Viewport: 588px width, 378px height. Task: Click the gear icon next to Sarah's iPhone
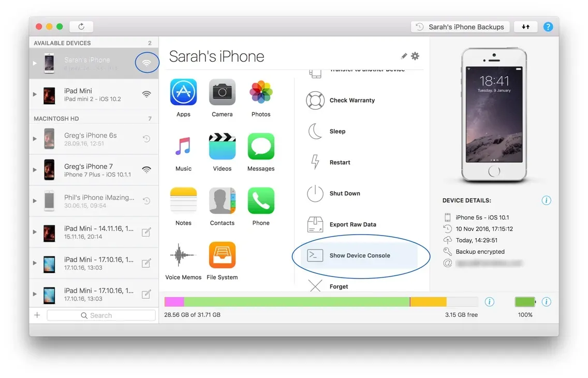pos(415,56)
